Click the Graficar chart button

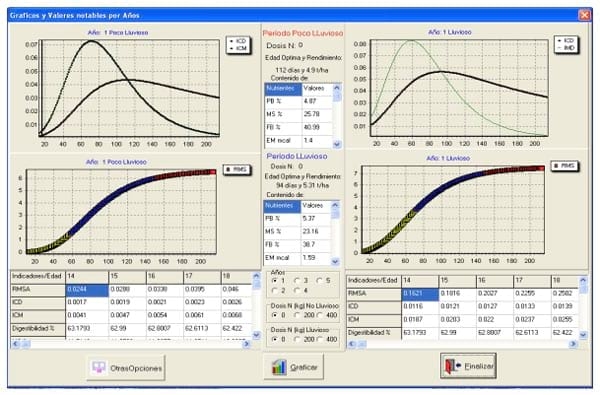294,367
